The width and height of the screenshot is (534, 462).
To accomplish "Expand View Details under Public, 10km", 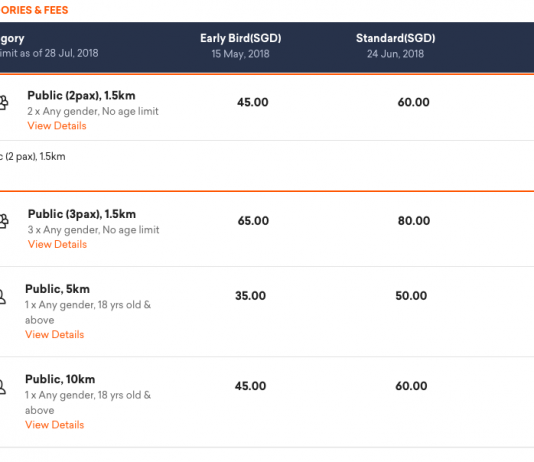I will [54, 425].
